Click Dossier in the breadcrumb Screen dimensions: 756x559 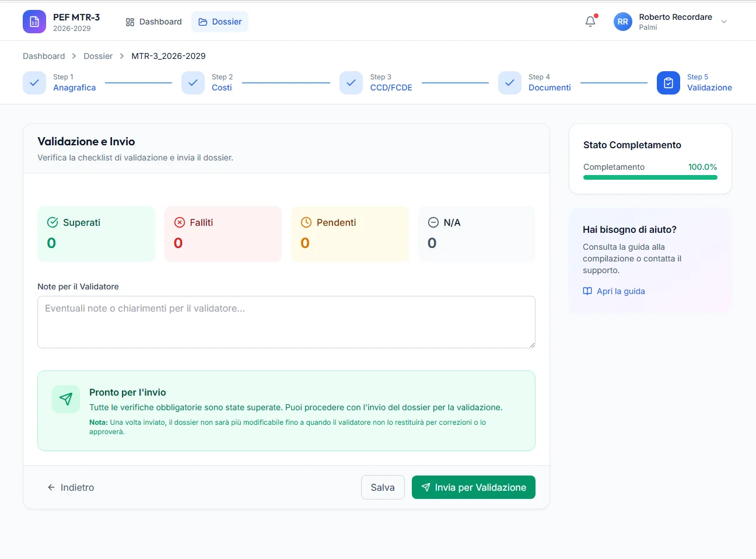pos(98,56)
